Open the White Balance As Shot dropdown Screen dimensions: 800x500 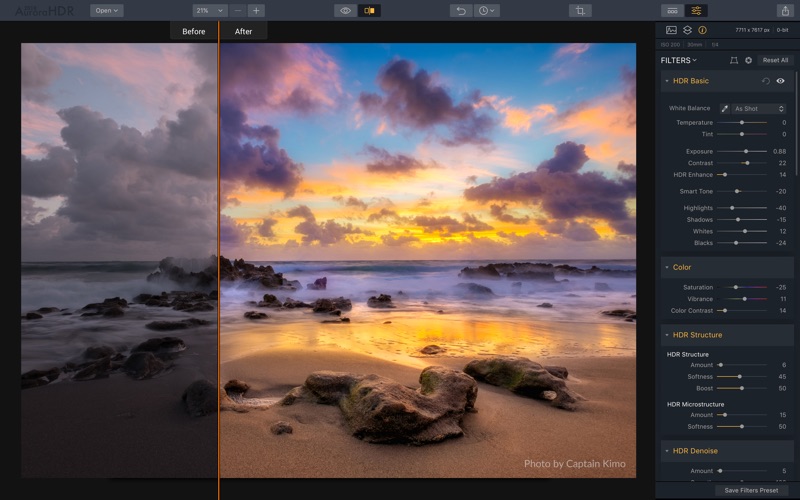(759, 108)
